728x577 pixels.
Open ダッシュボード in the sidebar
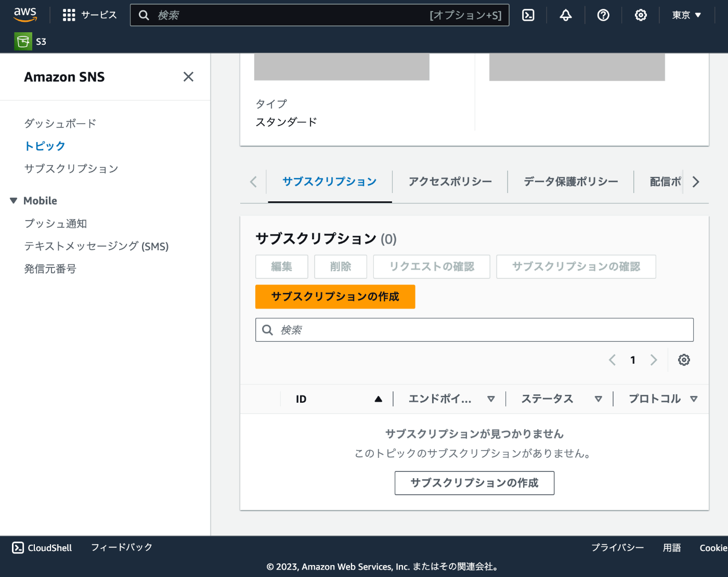coord(60,123)
